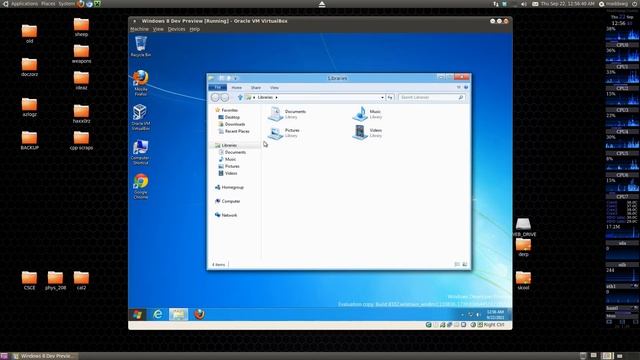Open the VirtualBox Devices menu
This screenshot has width=640, height=360.
tap(176, 29)
